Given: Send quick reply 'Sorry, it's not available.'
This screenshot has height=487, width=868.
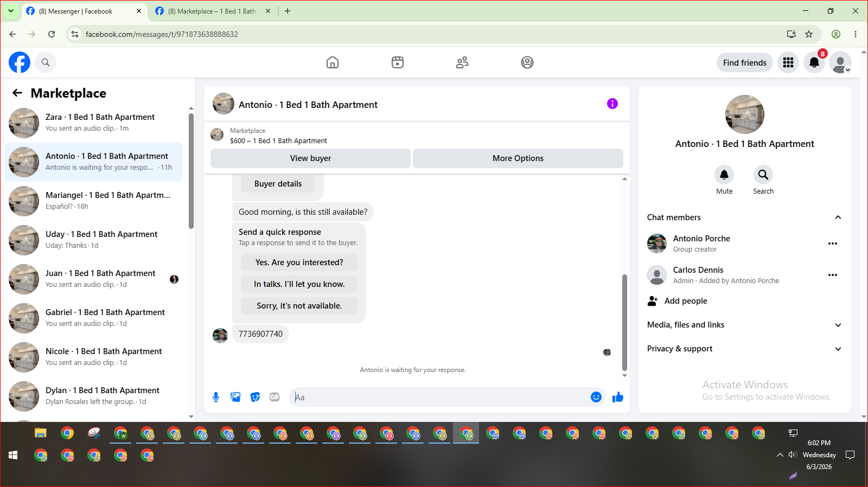Looking at the screenshot, I should pos(299,306).
